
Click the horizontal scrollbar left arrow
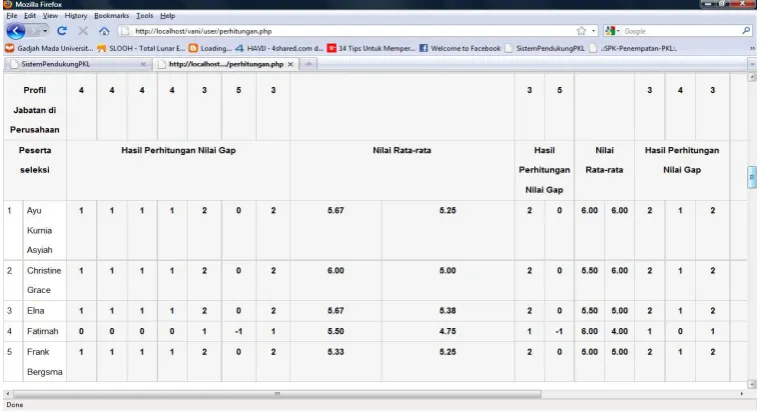point(7,394)
